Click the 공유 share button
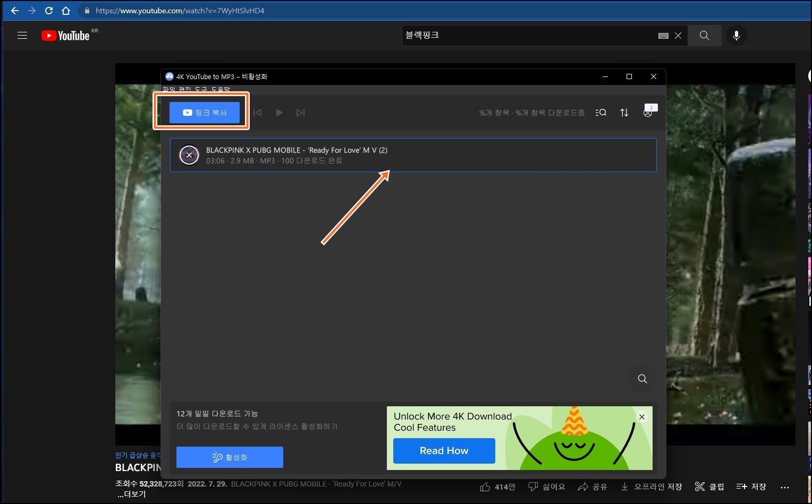This screenshot has width=812, height=504. pyautogui.click(x=593, y=487)
